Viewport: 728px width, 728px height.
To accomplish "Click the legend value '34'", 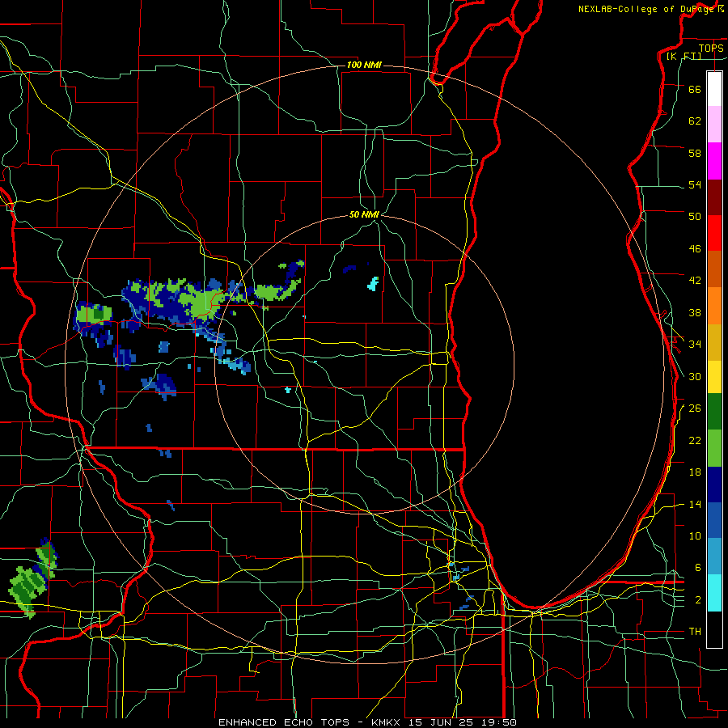I will [x=695, y=344].
